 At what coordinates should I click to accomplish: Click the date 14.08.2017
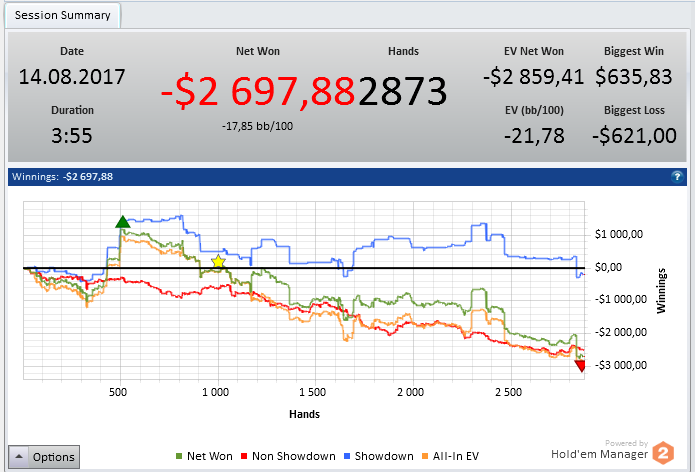click(72, 76)
